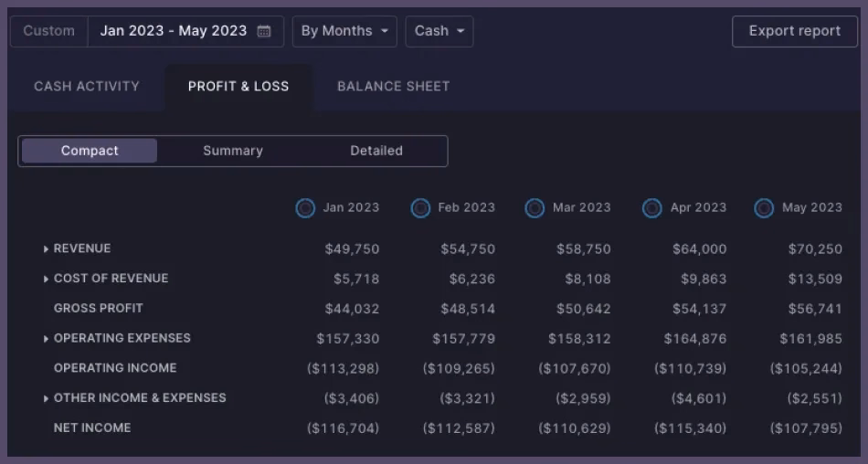Screen dimensions: 868x464
Task: Switch to the Summary view
Action: 233,151
